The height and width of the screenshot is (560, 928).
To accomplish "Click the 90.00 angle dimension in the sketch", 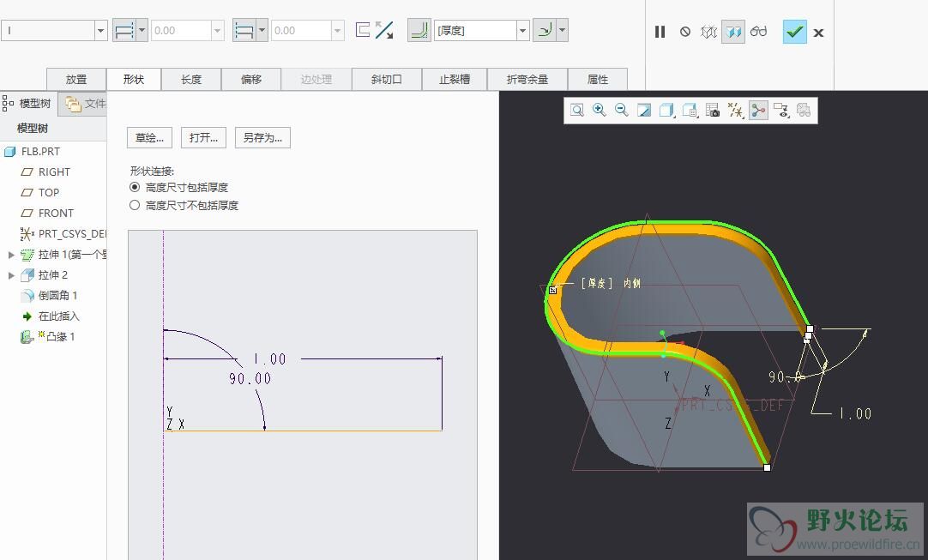I will coord(250,379).
